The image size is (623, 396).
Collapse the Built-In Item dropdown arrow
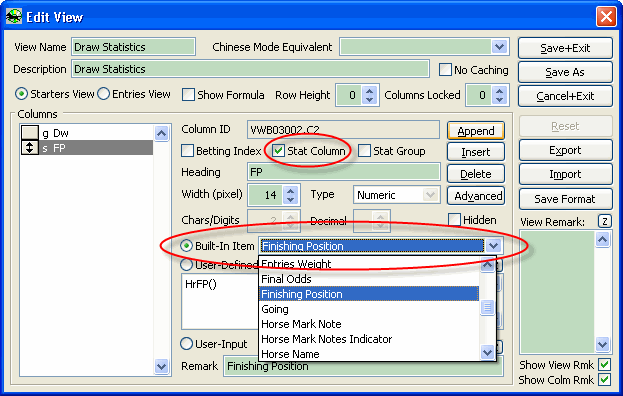point(493,246)
